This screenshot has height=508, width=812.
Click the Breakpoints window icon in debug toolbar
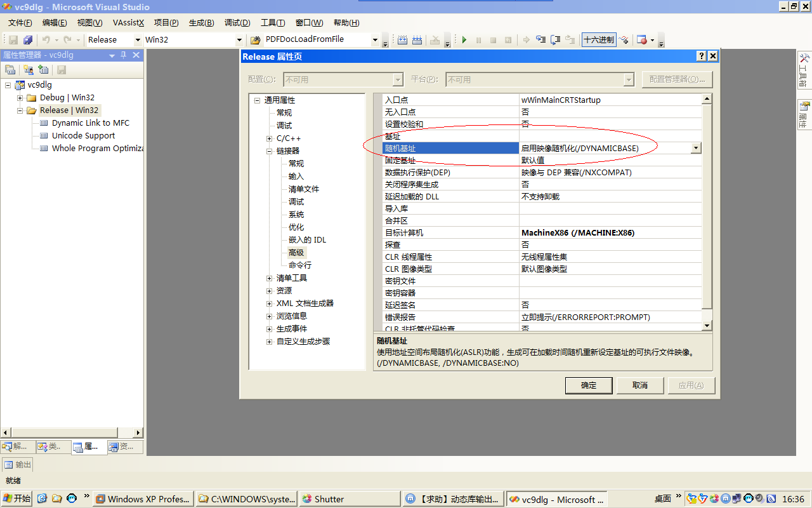(x=642, y=40)
